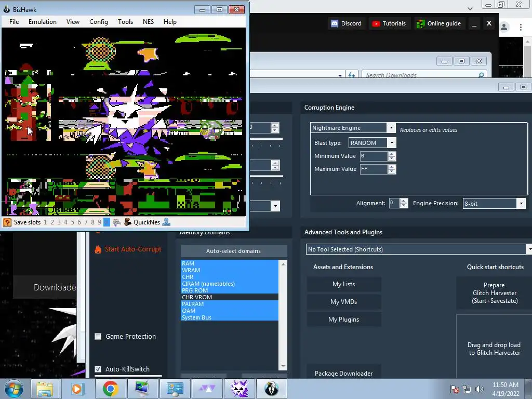The height and width of the screenshot is (399, 532).
Task: Open the BizHawk eagle taskbar icon
Action: tap(271, 389)
